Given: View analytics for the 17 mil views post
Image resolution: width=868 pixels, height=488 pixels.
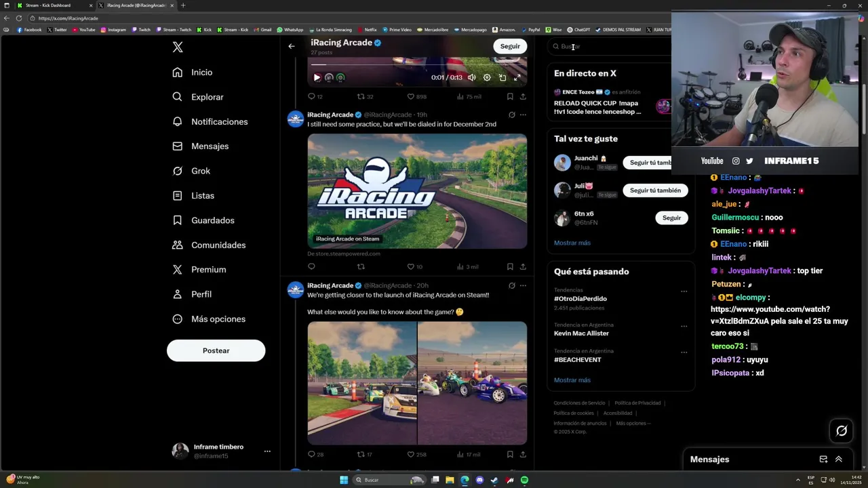Looking at the screenshot, I should [469, 454].
